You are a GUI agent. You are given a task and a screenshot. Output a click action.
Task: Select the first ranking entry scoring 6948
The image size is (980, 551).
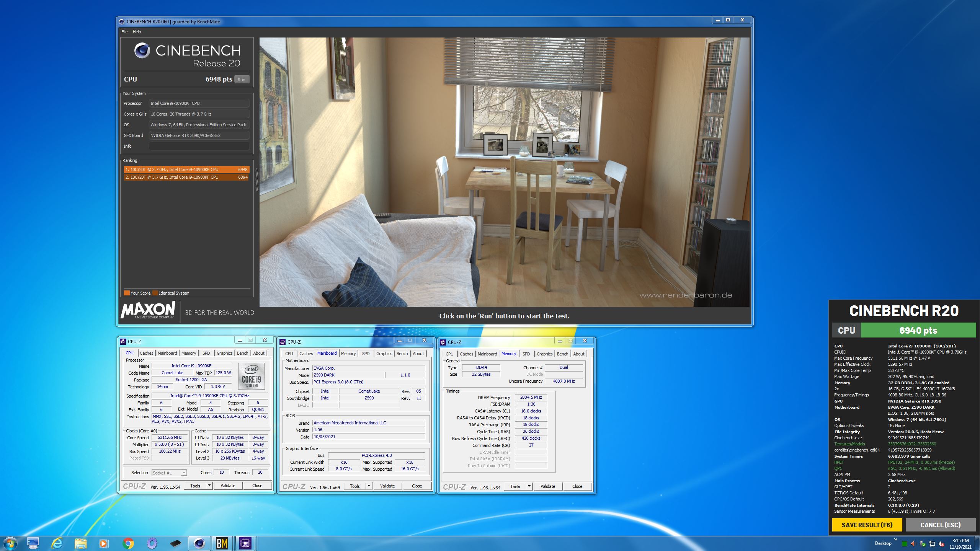pos(186,170)
